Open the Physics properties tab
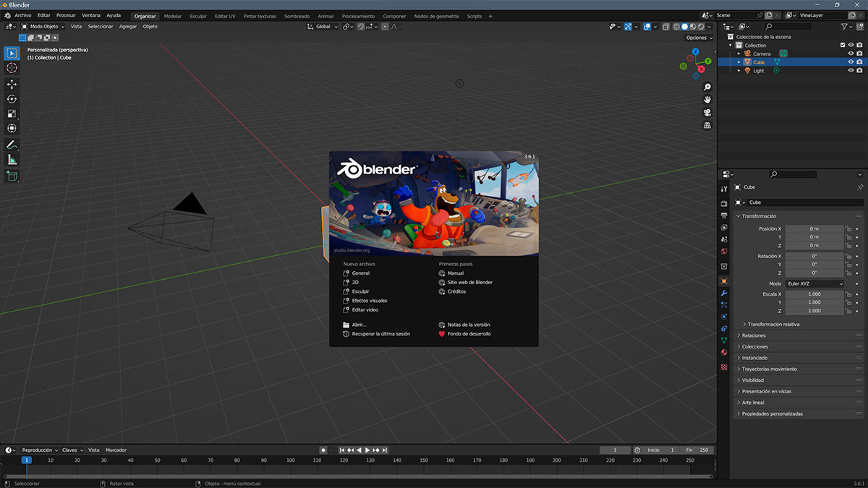 point(724,317)
